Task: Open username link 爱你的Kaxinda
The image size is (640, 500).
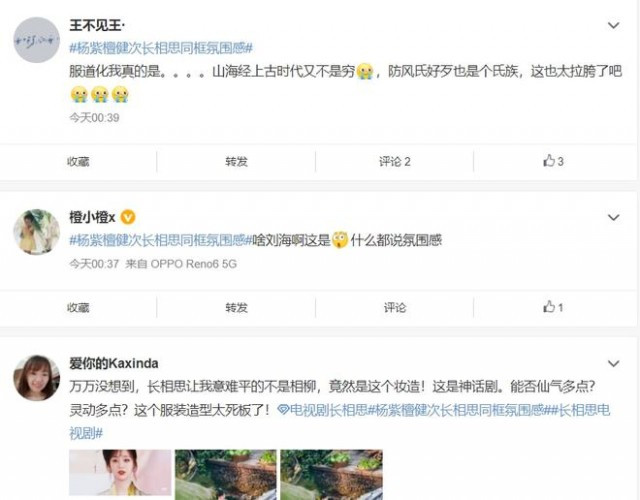Action: 114,363
